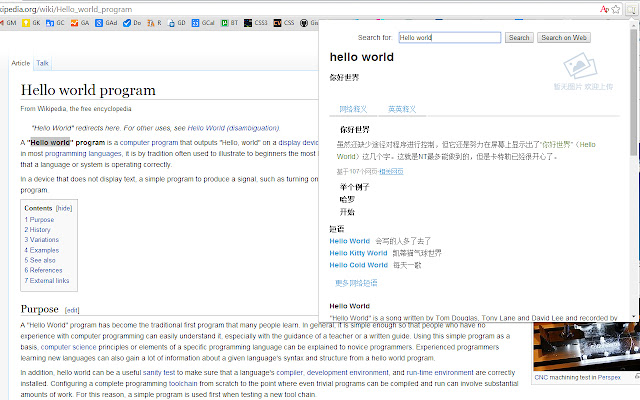Screen dimensions: 640x400
Task: Open the GK bookmark
Action: [31, 23]
